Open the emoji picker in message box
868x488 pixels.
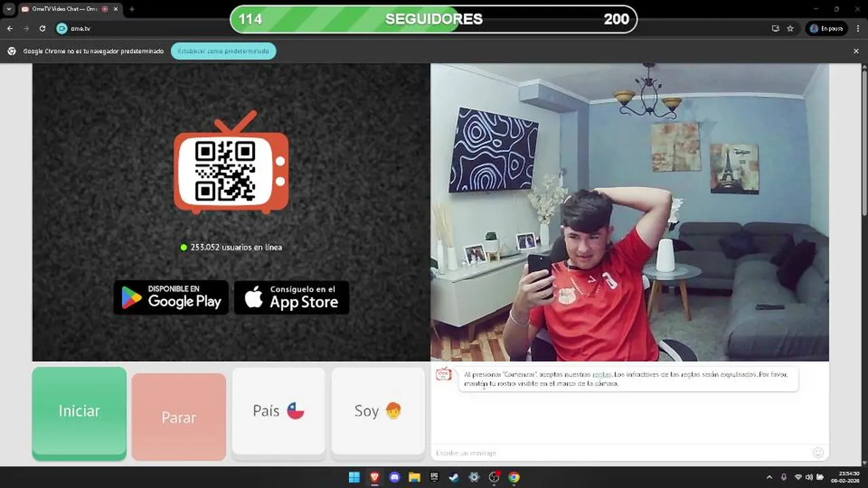pos(818,453)
